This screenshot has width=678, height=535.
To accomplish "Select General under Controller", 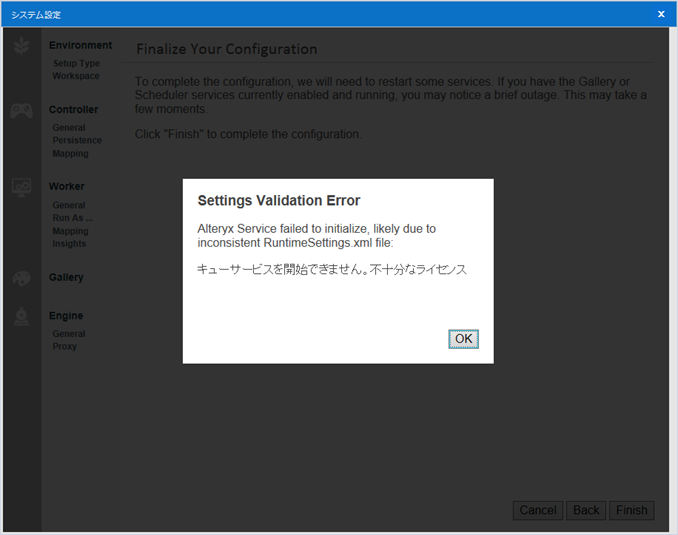I will 69,128.
